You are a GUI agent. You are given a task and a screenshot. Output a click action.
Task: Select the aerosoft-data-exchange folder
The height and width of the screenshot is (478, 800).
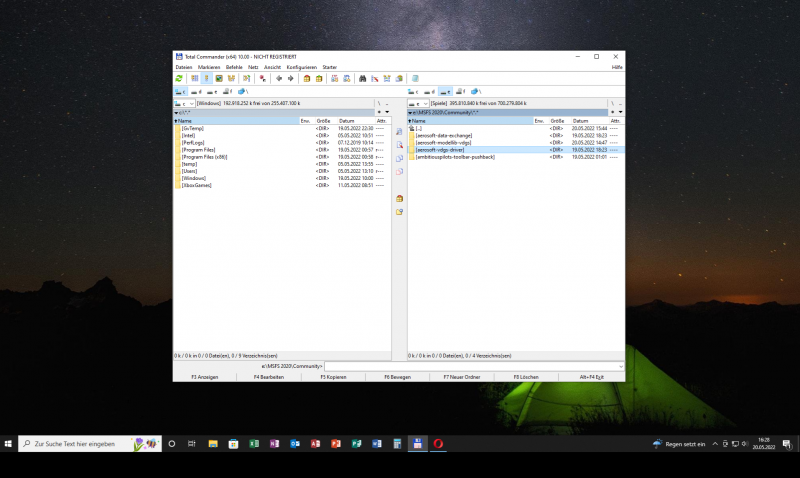click(444, 136)
